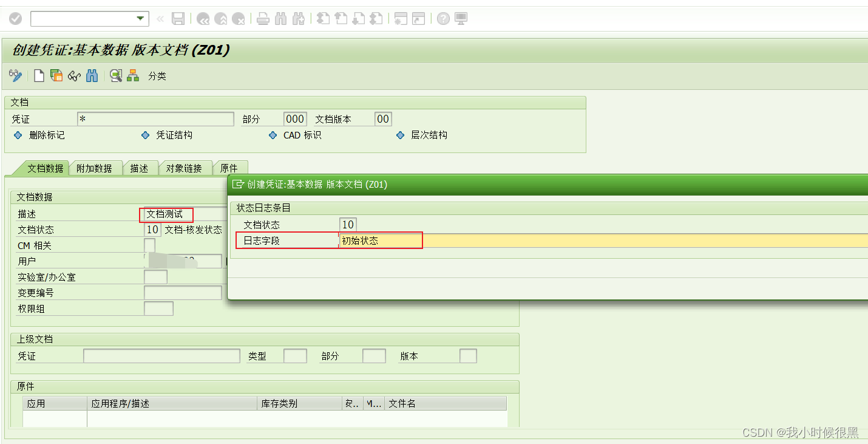The width and height of the screenshot is (868, 444).
Task: Click the Back navigation icon
Action: pos(203,19)
